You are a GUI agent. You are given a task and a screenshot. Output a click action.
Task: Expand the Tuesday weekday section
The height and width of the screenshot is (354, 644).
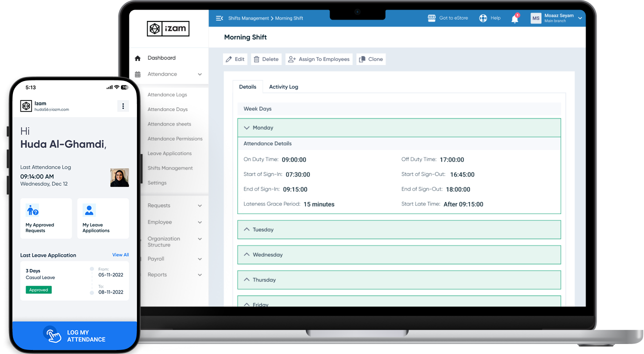246,229
